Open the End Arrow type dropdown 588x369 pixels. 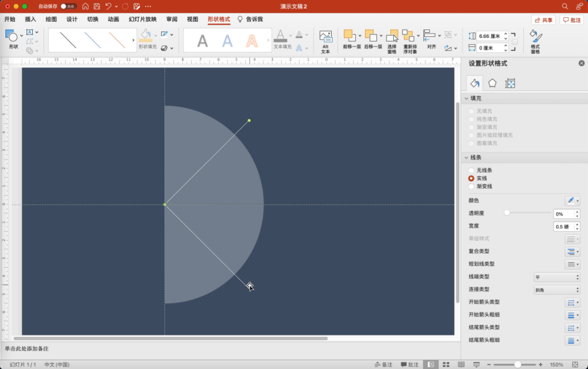pos(573,328)
